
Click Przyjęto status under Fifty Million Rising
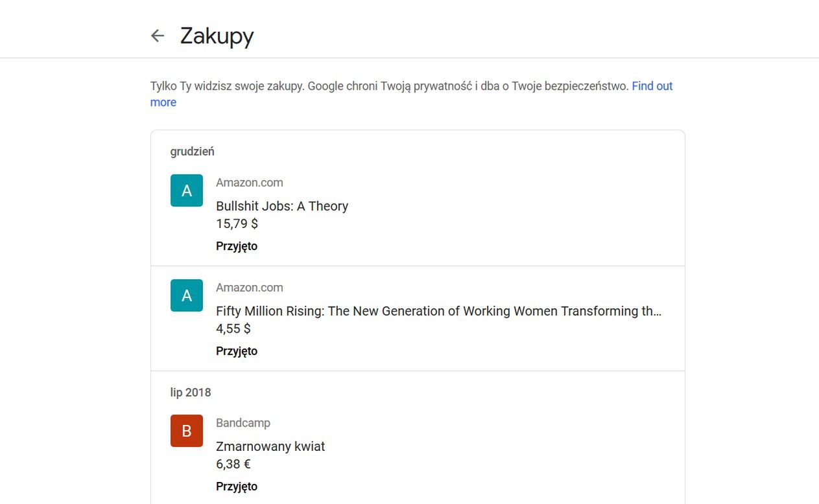coord(237,351)
